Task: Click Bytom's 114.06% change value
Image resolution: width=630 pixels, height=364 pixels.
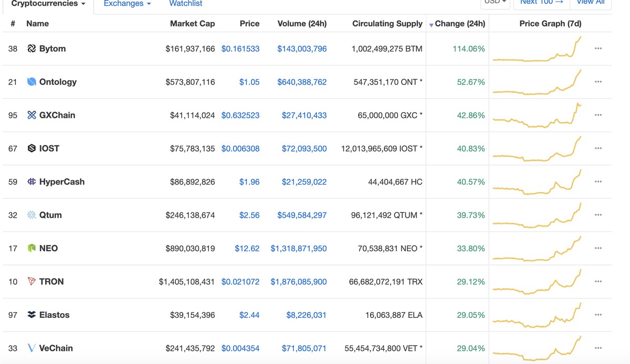Action: [469, 49]
